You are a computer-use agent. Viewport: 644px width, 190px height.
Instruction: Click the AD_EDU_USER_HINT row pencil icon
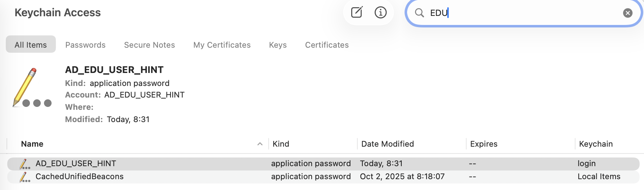pyautogui.click(x=25, y=164)
